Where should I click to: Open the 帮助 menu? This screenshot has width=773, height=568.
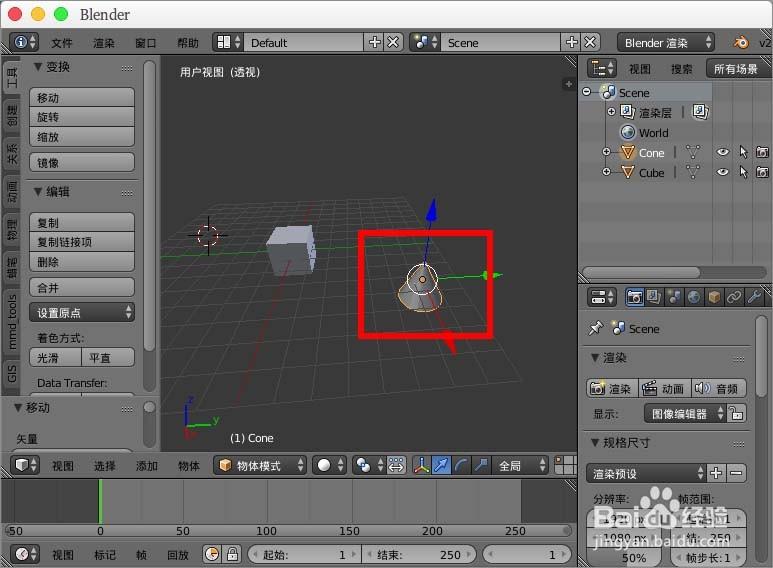point(188,43)
